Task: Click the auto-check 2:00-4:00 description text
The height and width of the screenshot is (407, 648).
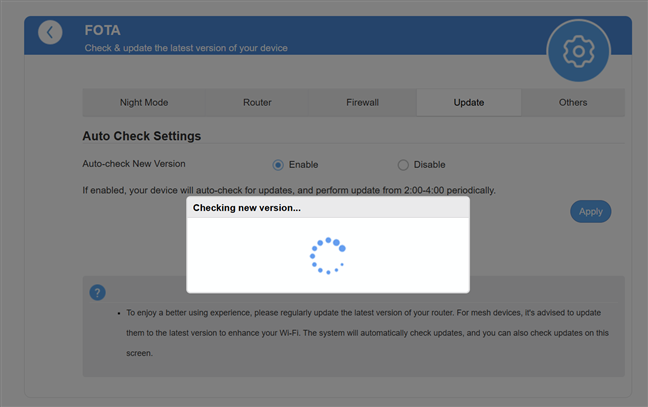Action: 288,190
